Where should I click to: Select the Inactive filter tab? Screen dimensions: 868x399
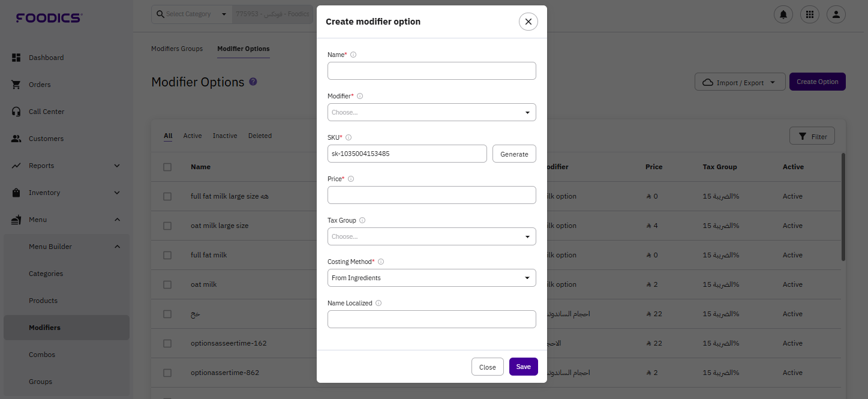coord(225,136)
